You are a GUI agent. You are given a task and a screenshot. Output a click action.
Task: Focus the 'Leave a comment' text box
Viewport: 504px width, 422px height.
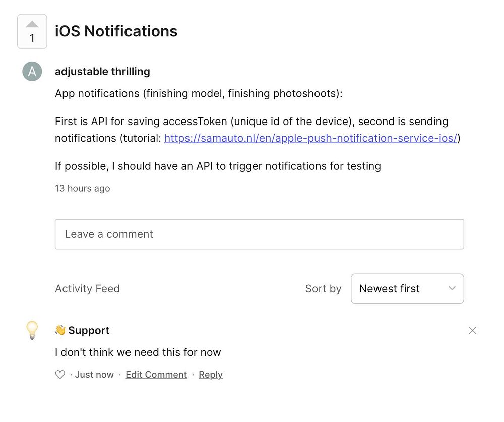coord(259,234)
